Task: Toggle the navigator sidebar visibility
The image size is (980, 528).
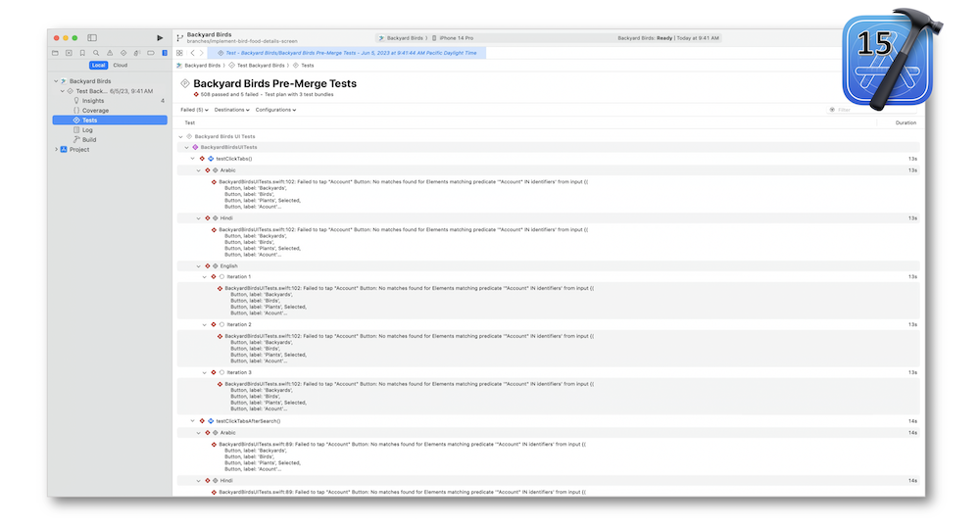Action: click(92, 38)
